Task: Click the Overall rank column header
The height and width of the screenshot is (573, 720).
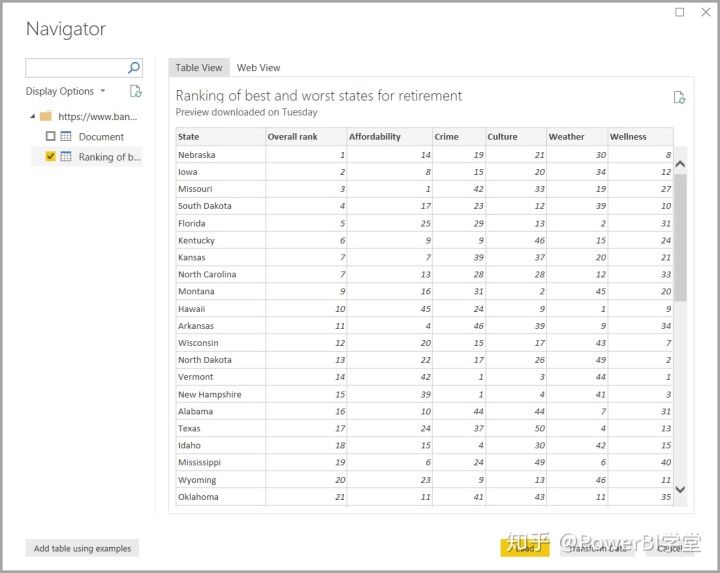Action: pyautogui.click(x=306, y=136)
